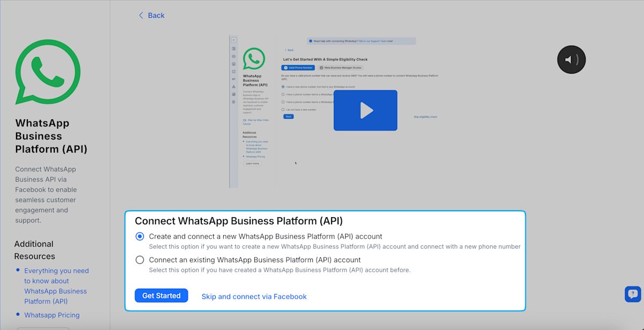644x330 pixels.
Task: Click the info icon in the support banner
Action: 310,41
